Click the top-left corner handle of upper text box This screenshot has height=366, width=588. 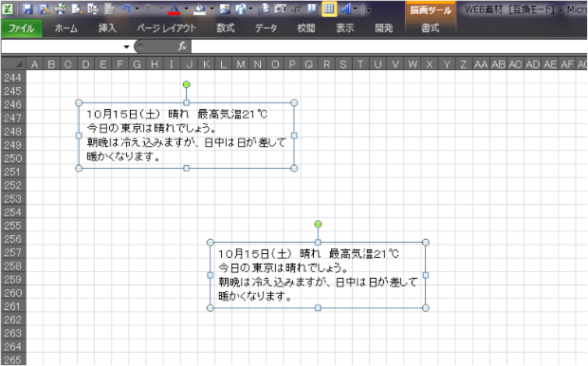pyautogui.click(x=79, y=102)
